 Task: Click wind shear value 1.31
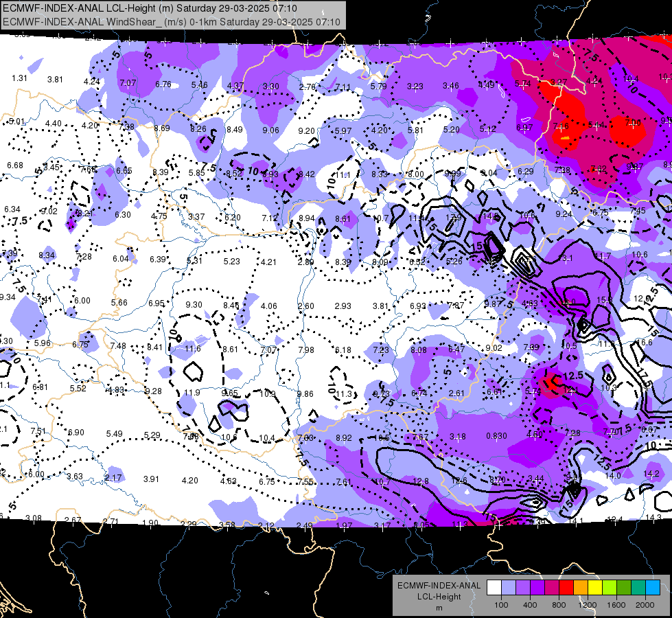click(x=19, y=78)
